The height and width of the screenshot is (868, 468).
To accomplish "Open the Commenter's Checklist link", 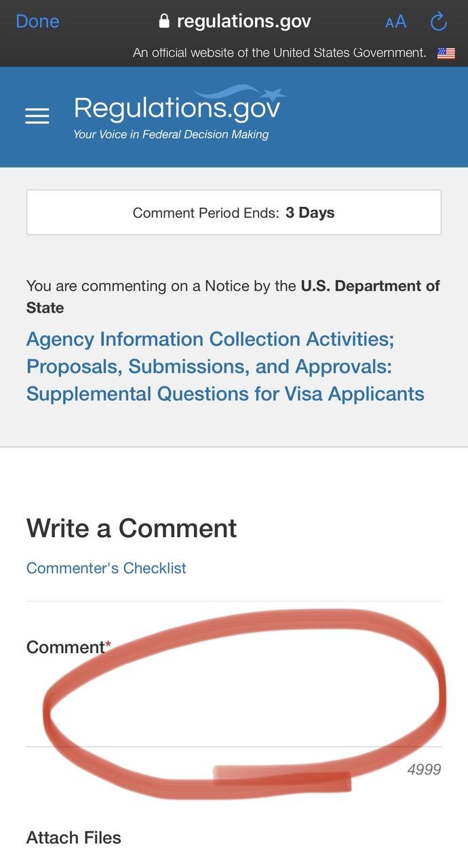I will click(x=106, y=568).
